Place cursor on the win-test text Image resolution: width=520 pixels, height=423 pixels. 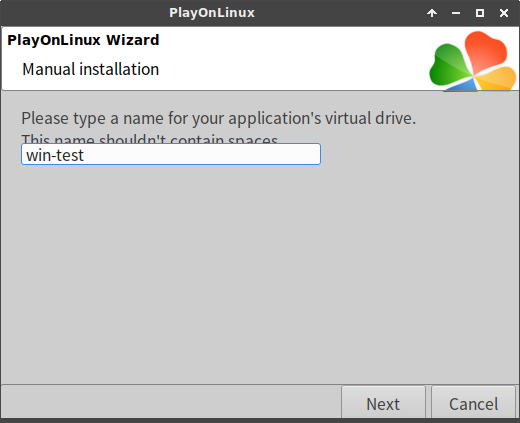pyautogui.click(x=55, y=155)
